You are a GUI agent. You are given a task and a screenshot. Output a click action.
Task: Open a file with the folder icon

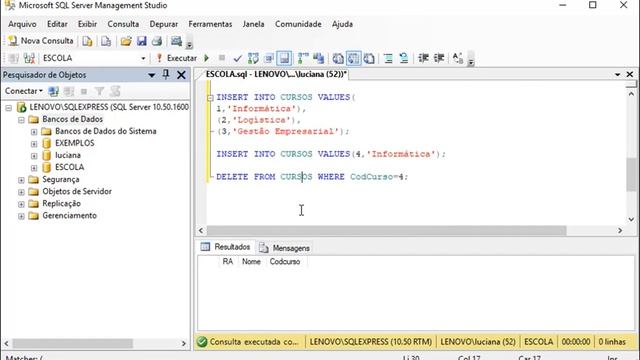(x=126, y=41)
